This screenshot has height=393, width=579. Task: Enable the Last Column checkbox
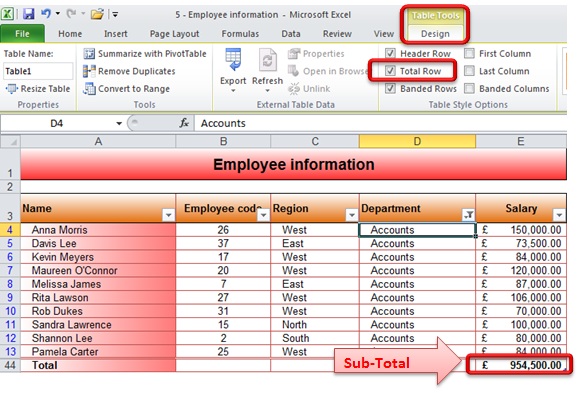tap(469, 71)
